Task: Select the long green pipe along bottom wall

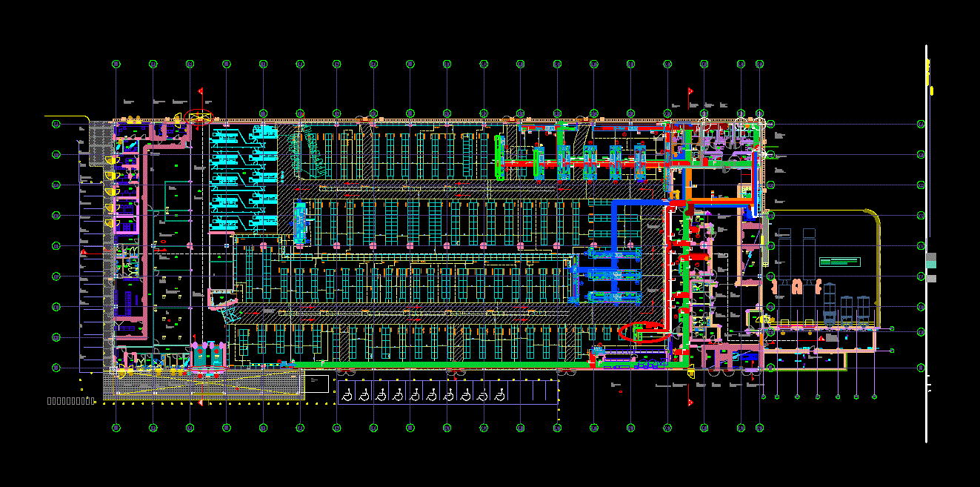Action: click(x=444, y=365)
